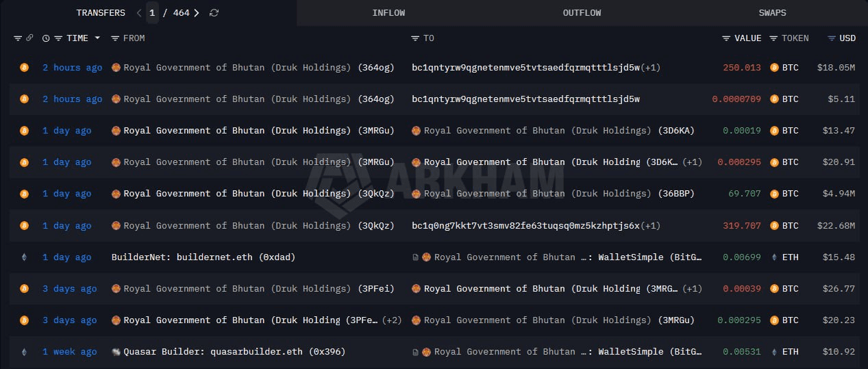Click ETH token icon on 0.00699 row
The image size is (868, 369).
tap(775, 257)
